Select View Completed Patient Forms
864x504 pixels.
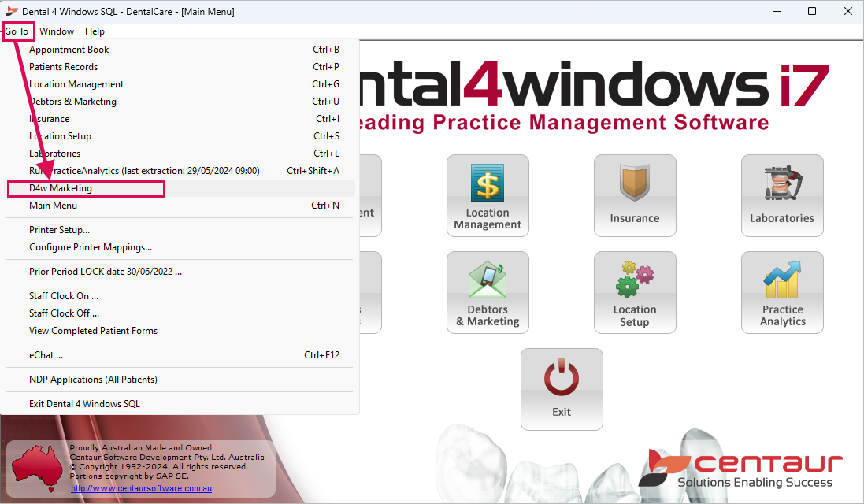(180, 331)
